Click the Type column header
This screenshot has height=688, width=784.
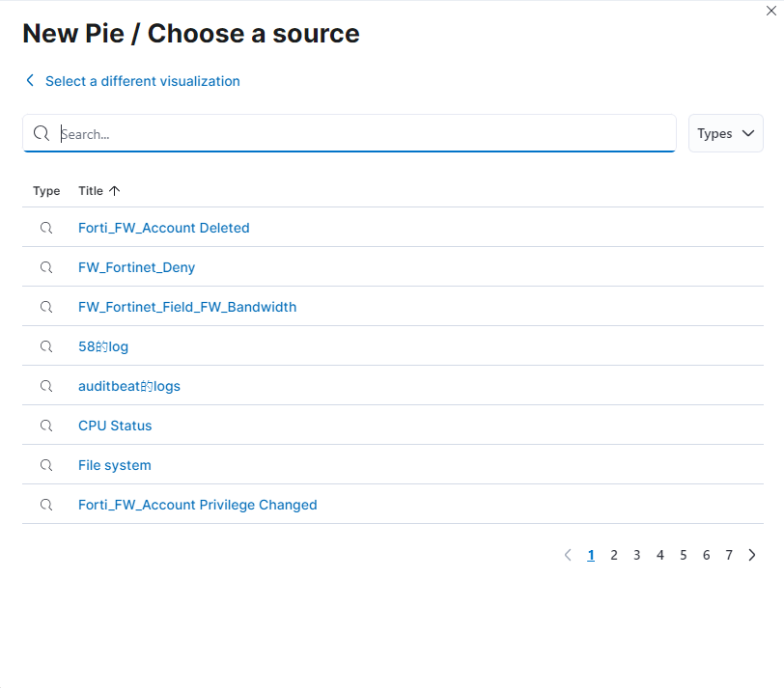pos(46,191)
